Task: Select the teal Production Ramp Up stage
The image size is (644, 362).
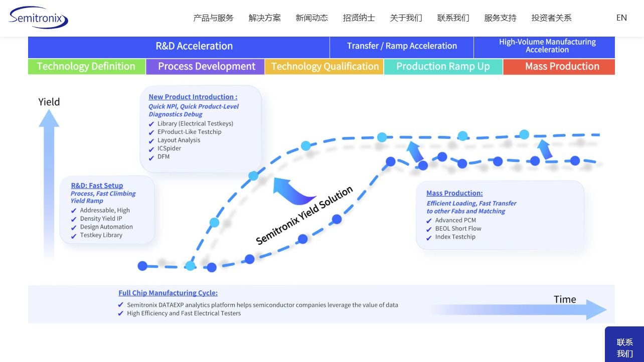Action: [443, 67]
